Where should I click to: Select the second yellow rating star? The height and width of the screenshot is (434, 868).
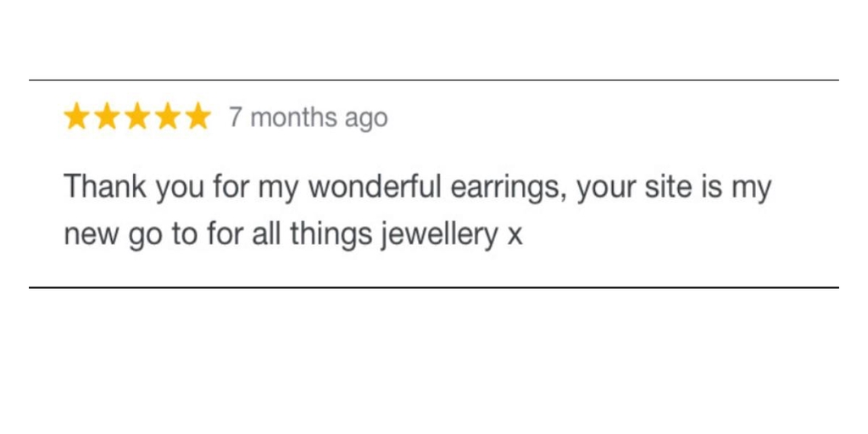click(107, 117)
